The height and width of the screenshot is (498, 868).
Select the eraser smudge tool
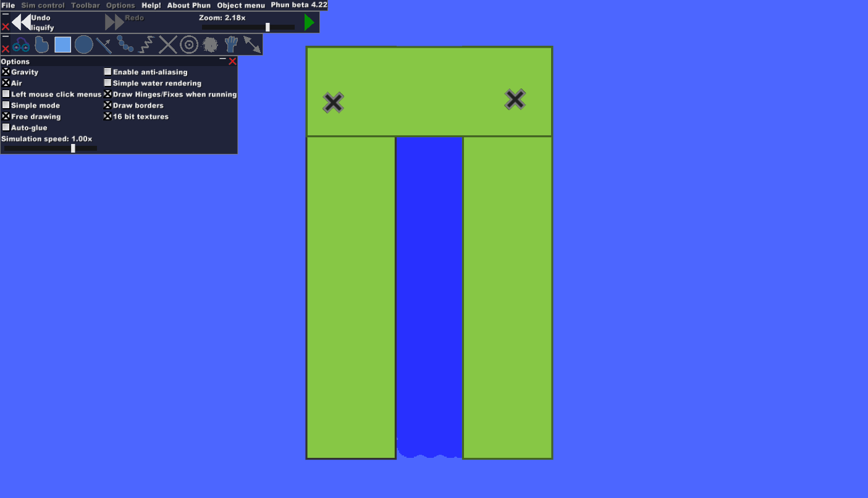(x=210, y=44)
